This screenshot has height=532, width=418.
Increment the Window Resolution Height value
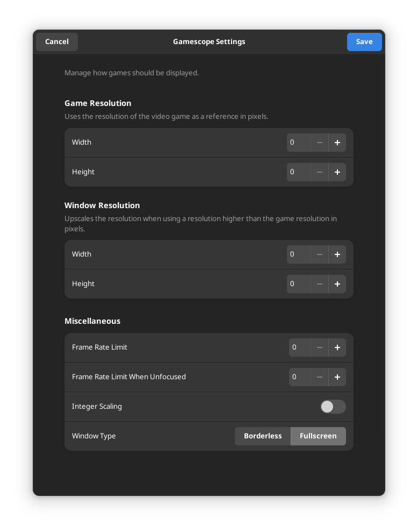click(x=337, y=284)
